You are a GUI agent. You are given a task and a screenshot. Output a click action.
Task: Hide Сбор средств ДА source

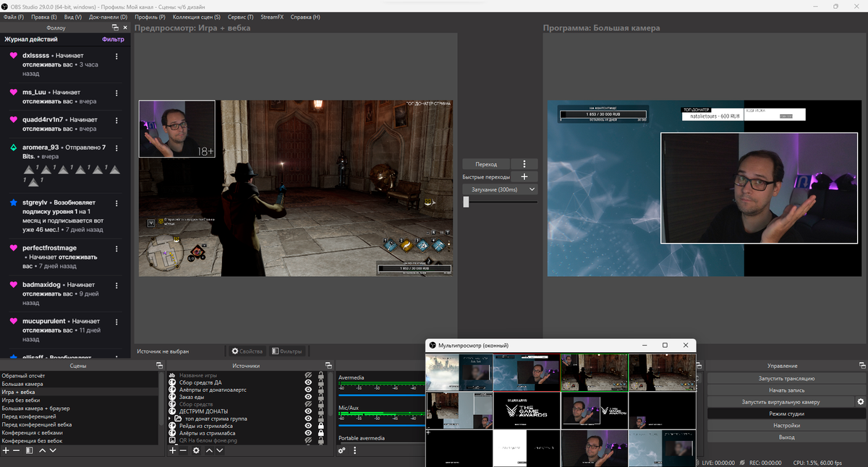[x=308, y=382]
